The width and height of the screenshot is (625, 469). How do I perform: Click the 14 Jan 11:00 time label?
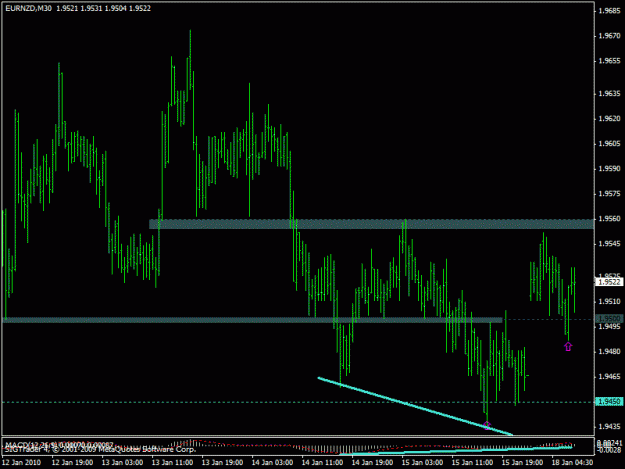pos(322,462)
